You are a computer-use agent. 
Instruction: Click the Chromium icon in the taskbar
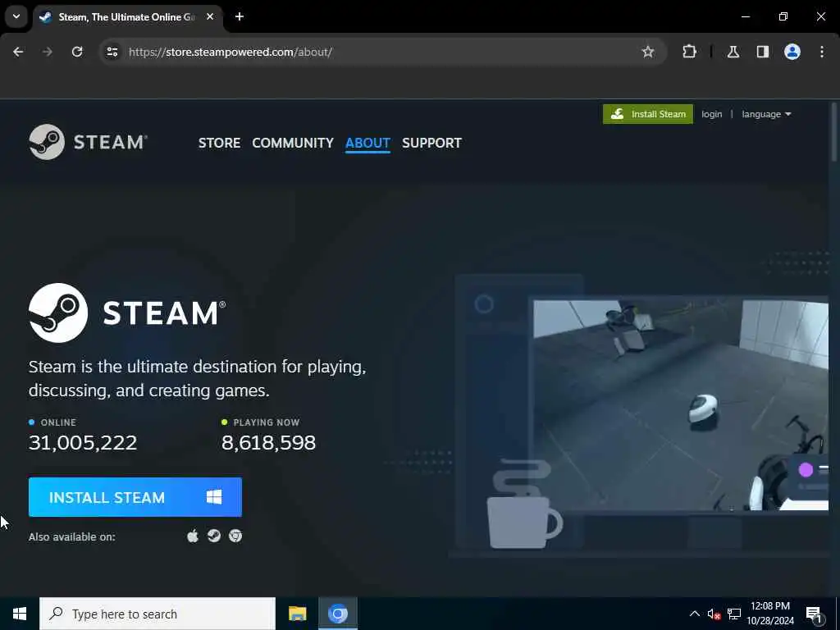click(x=338, y=614)
